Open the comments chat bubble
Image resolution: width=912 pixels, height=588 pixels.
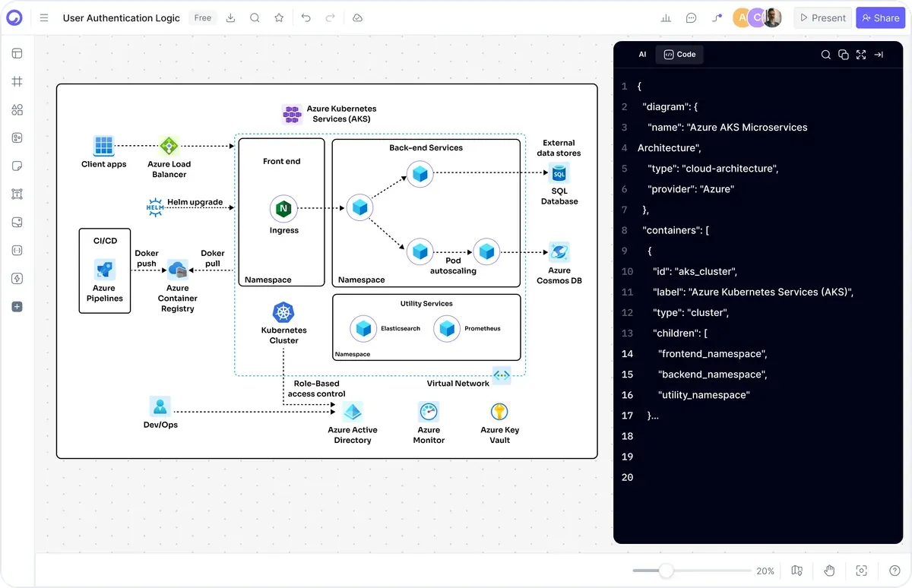[x=691, y=18]
